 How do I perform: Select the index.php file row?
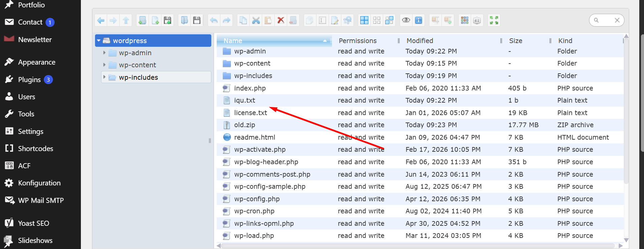pos(420,88)
